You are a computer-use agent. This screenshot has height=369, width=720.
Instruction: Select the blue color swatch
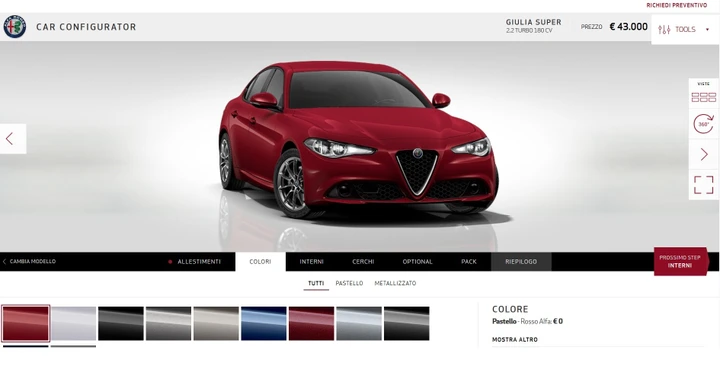click(x=264, y=324)
